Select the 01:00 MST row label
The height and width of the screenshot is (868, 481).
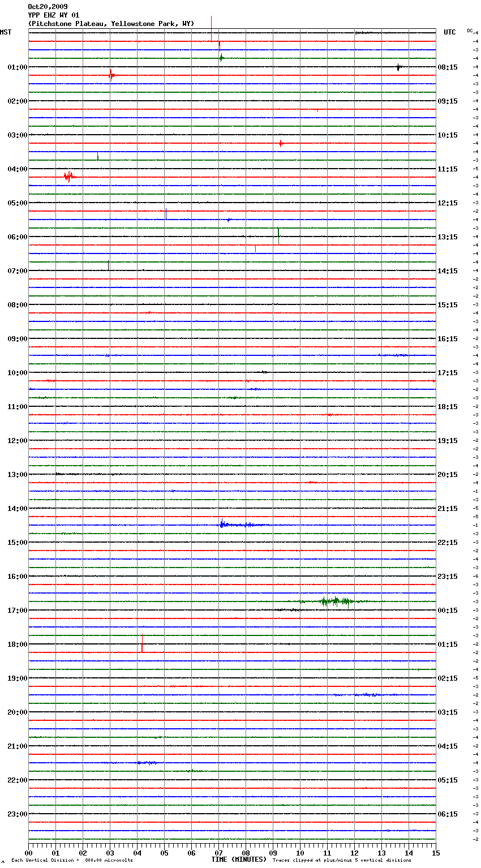click(x=18, y=67)
